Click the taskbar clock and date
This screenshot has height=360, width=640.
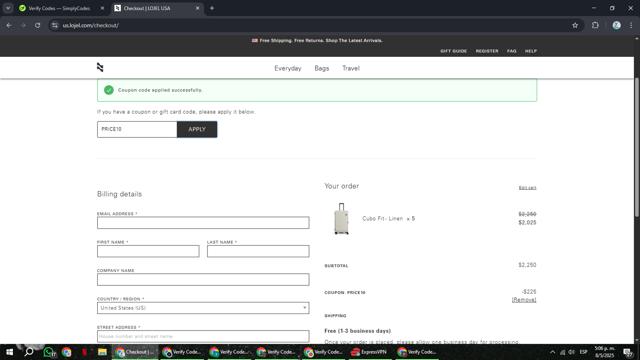(604, 352)
